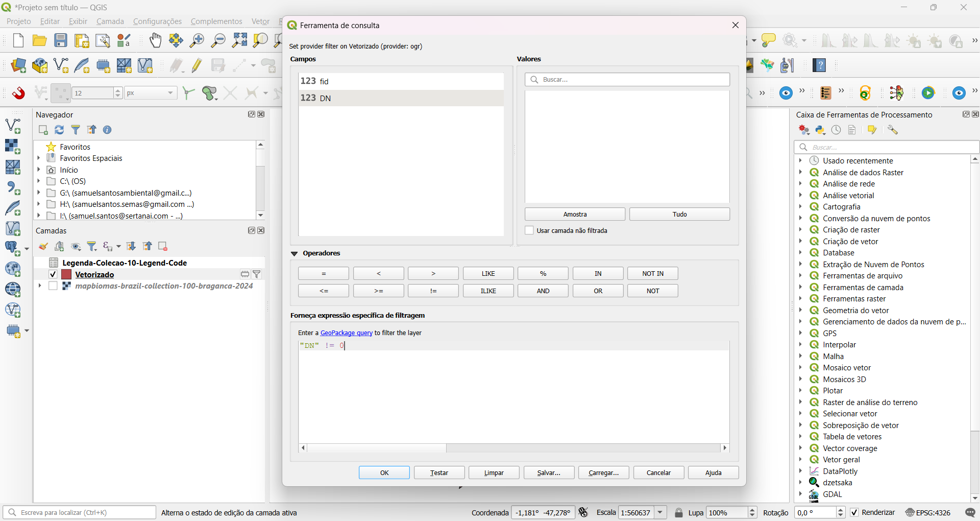Uncheck the Vetorizado layer visibility checkbox
Image resolution: width=980 pixels, height=521 pixels.
[53, 274]
